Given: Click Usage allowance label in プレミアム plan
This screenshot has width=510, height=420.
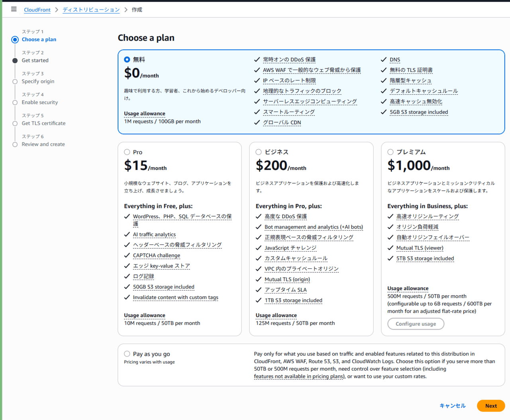Looking at the screenshot, I should click(x=408, y=289).
